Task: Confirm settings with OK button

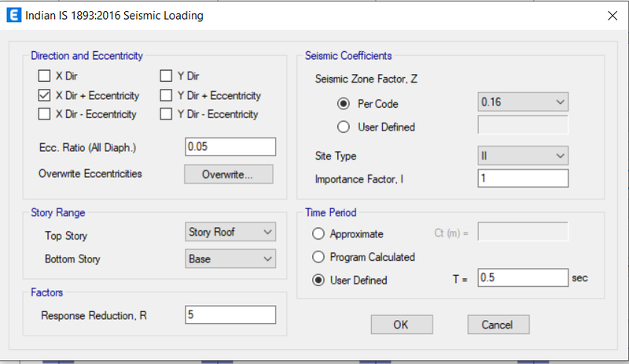Action: pos(402,324)
